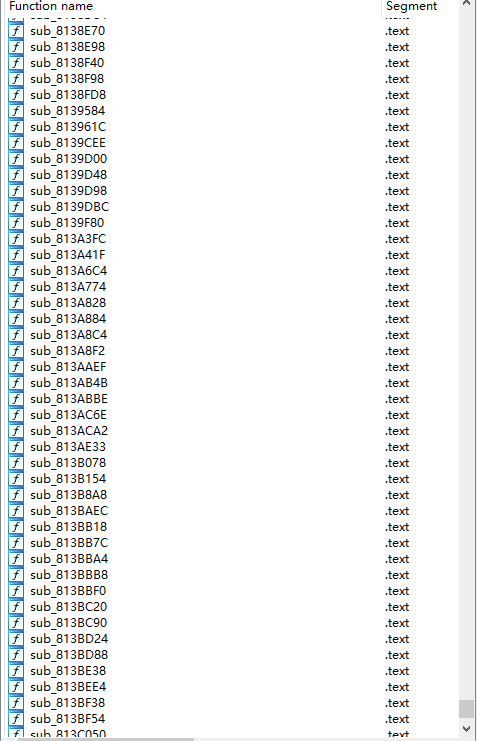The height and width of the screenshot is (741, 477).
Task: Select function sub_813BC90
Action: click(69, 623)
